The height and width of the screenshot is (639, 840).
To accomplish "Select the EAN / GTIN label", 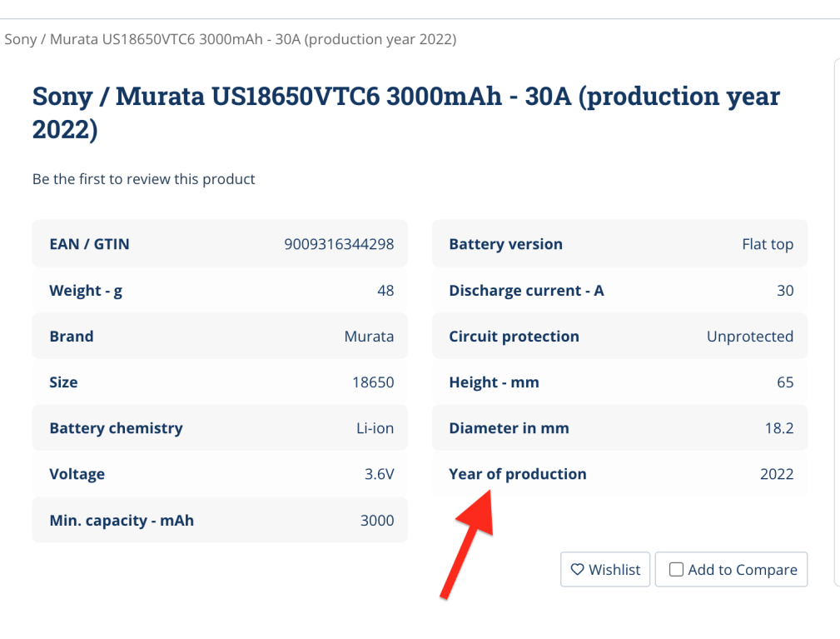I will [89, 244].
